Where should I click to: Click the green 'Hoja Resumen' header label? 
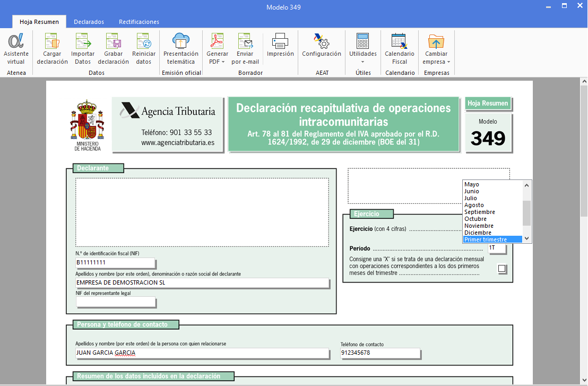[x=488, y=103]
